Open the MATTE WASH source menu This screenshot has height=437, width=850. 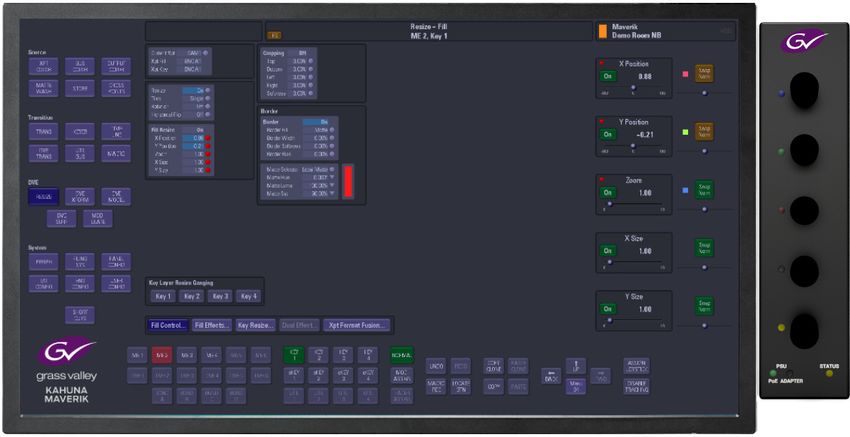point(44,88)
